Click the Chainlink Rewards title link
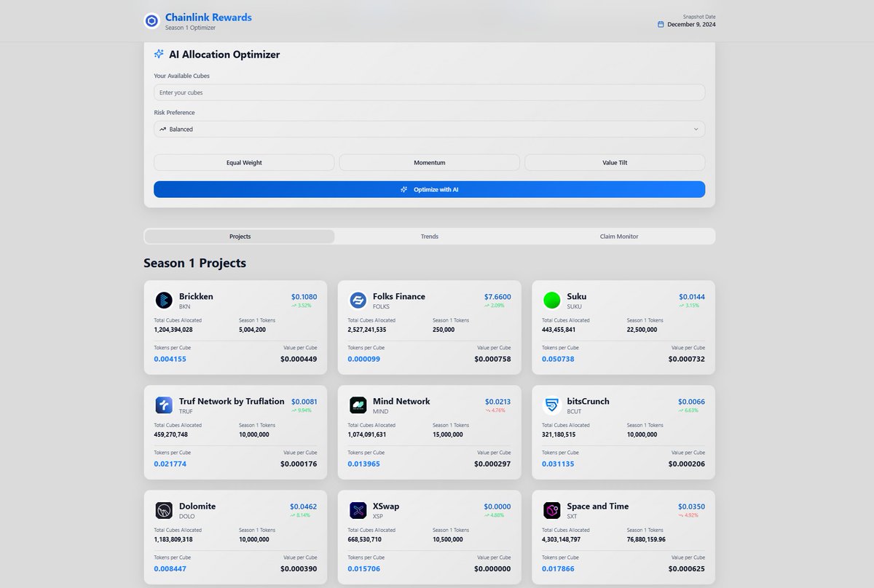Viewport: 874px width, 588px height. click(208, 17)
